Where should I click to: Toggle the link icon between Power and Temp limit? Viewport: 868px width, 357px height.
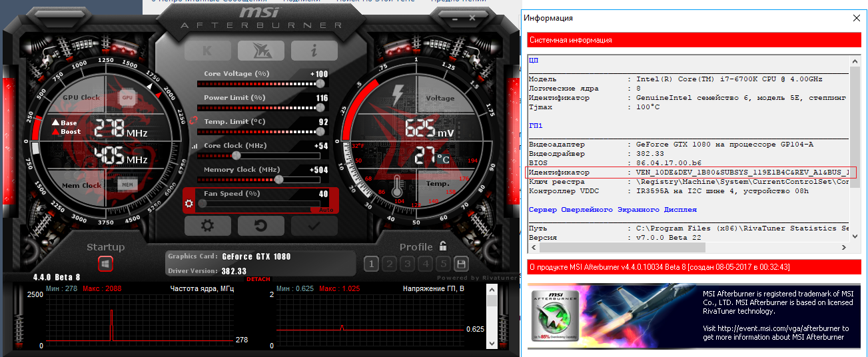pyautogui.click(x=194, y=121)
